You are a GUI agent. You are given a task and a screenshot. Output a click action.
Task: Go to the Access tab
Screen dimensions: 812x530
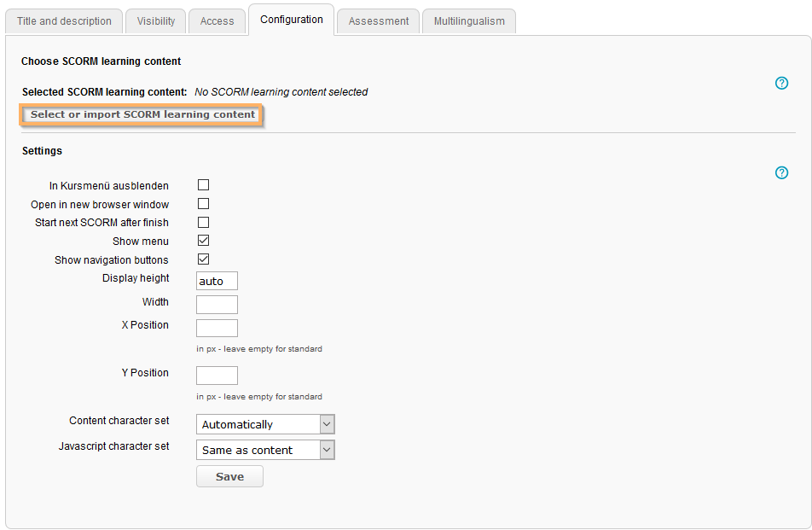(x=217, y=21)
